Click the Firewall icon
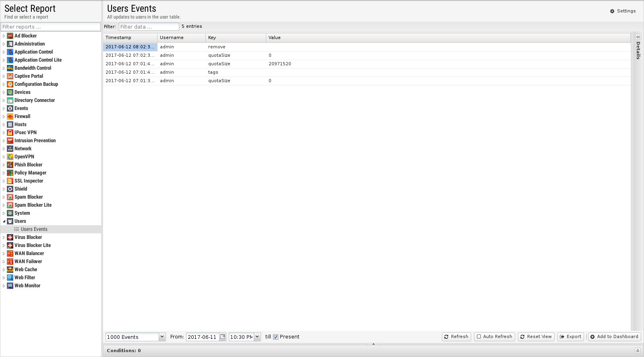This screenshot has width=644, height=357. 10,116
